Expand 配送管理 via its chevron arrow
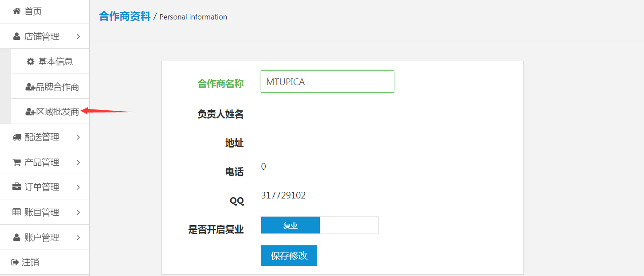The width and height of the screenshot is (644, 276). click(x=78, y=137)
